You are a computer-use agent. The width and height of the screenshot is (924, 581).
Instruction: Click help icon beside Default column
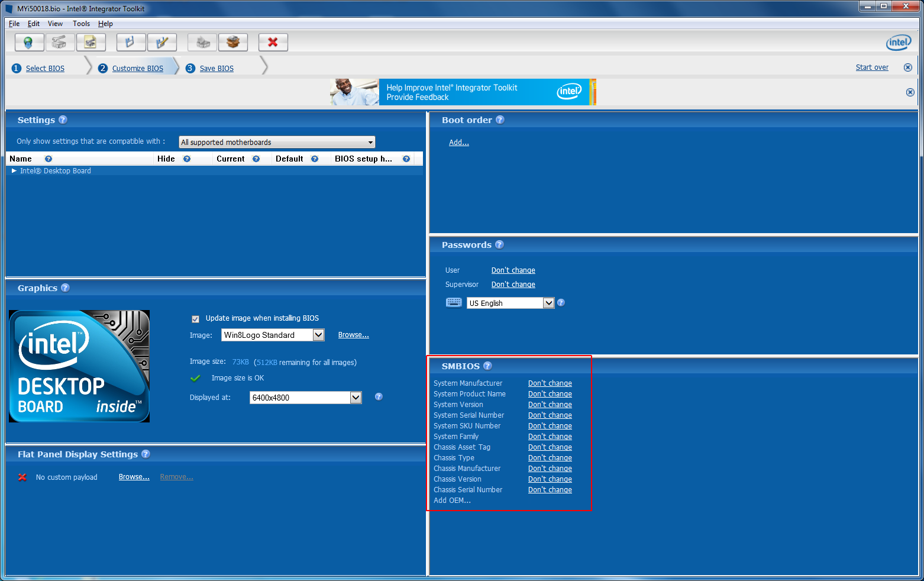tap(315, 159)
